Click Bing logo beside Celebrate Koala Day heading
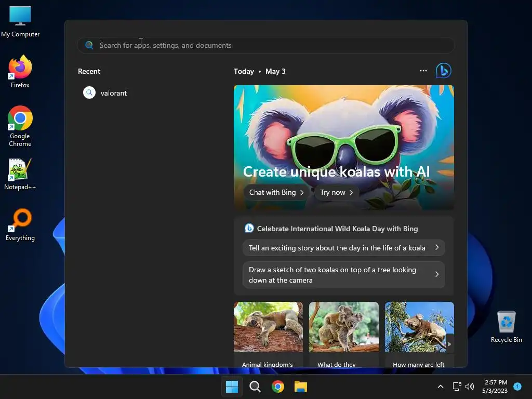The width and height of the screenshot is (532, 399). [x=249, y=229]
